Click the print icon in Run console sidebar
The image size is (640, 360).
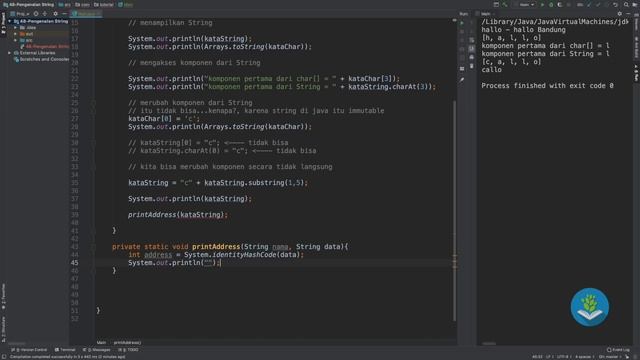tap(471, 57)
